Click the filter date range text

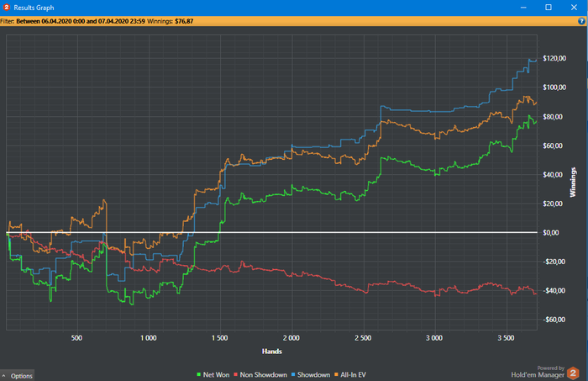81,21
